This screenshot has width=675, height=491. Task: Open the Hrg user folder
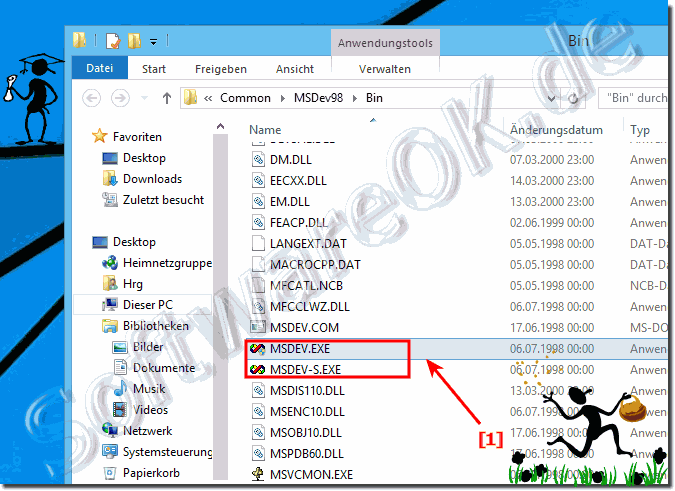123,284
